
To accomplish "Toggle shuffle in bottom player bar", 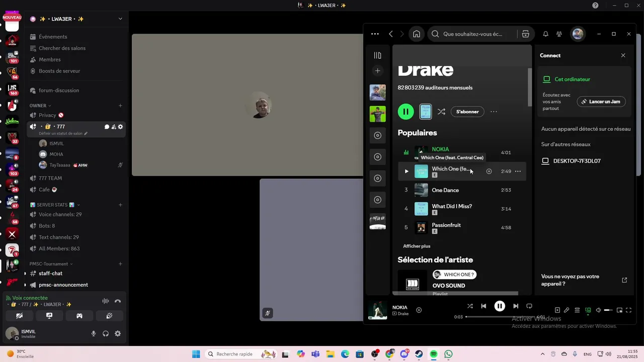I will pos(470,306).
